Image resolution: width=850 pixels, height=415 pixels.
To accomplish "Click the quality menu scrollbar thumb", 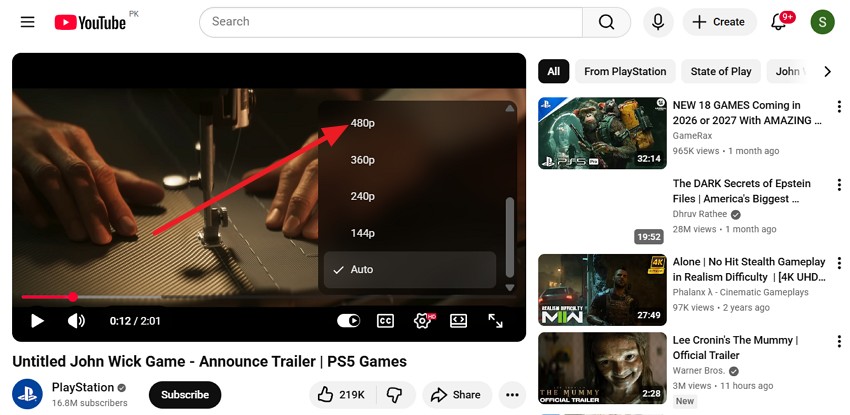I will point(509,237).
